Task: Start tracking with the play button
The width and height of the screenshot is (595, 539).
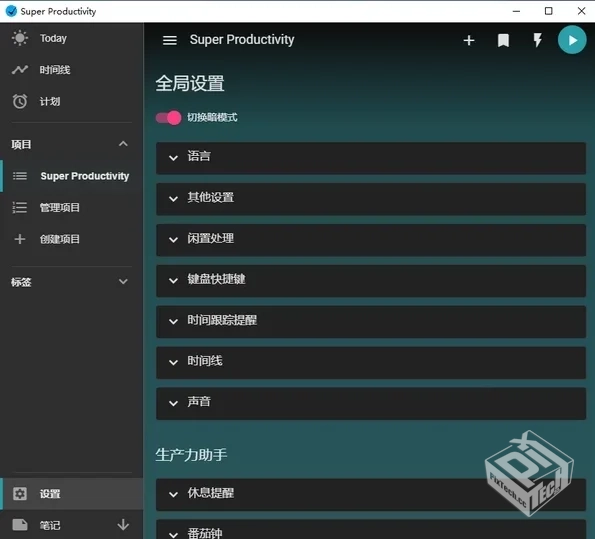Action: pyautogui.click(x=572, y=40)
